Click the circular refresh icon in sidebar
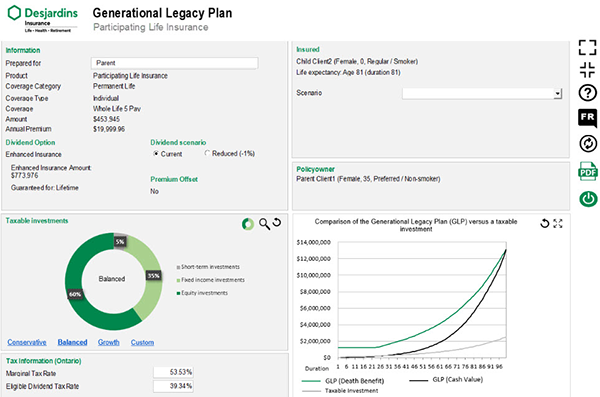Viewport: 600px width, 397px height. (x=588, y=144)
